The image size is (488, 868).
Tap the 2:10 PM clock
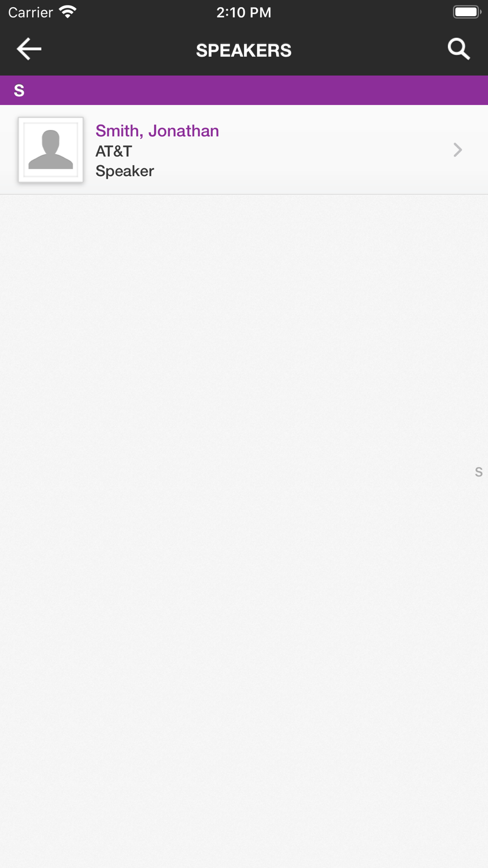click(244, 12)
